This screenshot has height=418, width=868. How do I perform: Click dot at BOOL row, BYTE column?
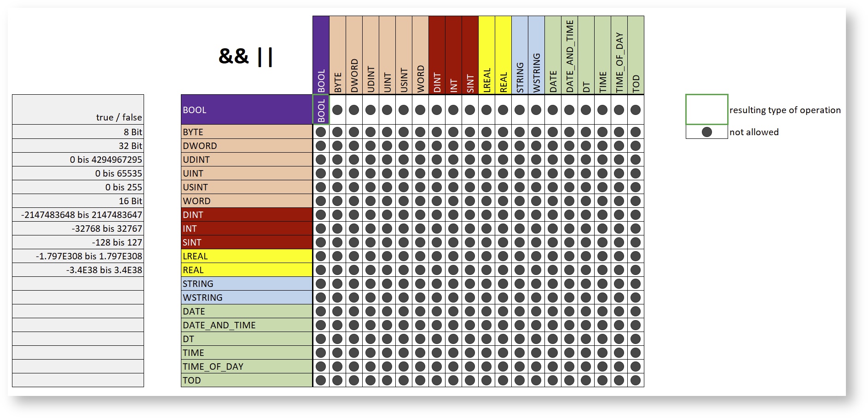pyautogui.click(x=337, y=110)
